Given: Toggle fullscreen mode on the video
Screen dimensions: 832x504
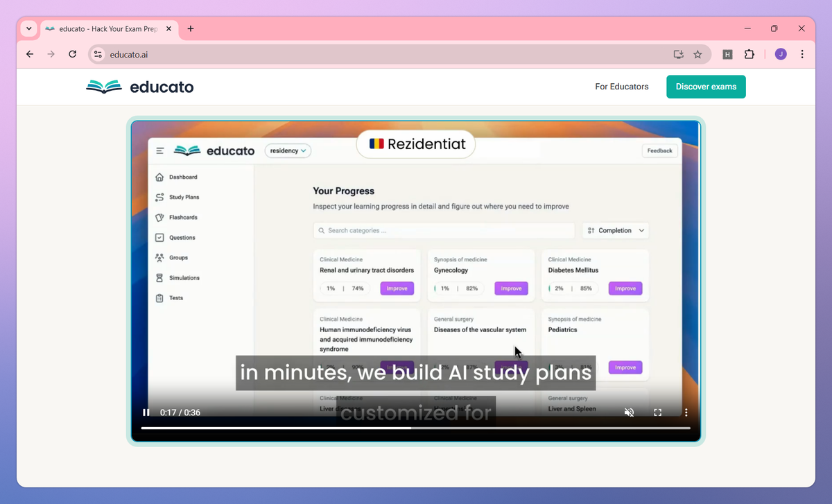Looking at the screenshot, I should click(657, 412).
